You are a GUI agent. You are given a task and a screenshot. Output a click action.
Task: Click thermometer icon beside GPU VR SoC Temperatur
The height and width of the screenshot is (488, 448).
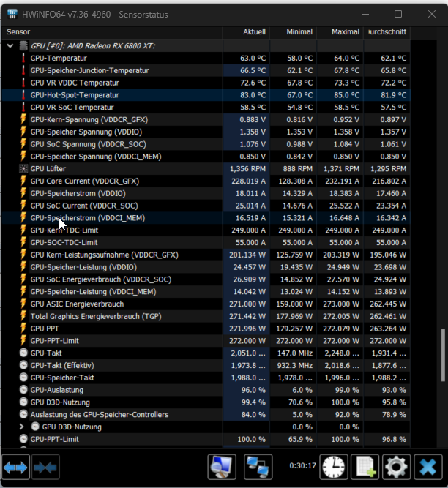[x=23, y=107]
